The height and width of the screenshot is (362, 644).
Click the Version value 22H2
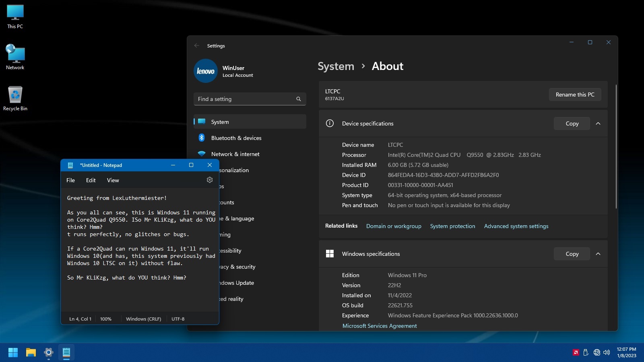(394, 285)
